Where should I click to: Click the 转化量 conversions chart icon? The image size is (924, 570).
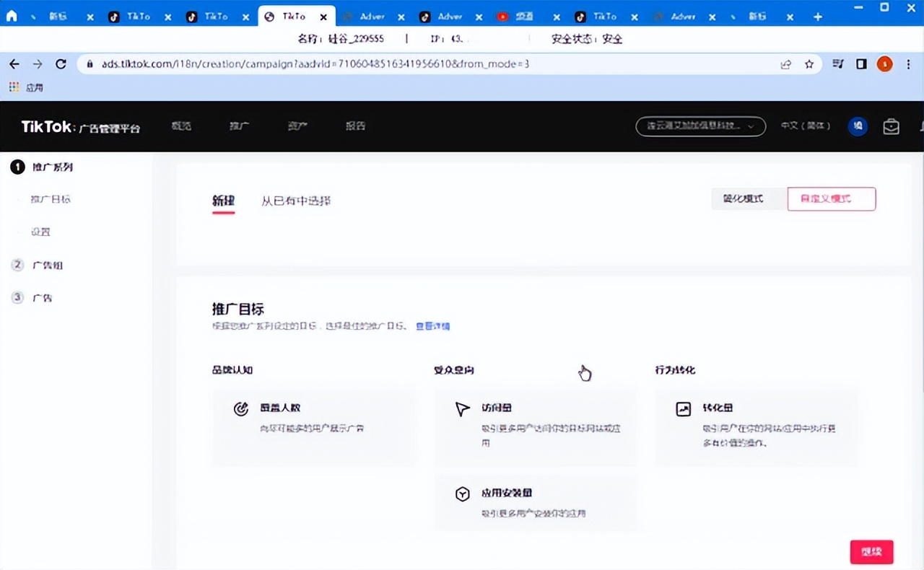tap(683, 409)
